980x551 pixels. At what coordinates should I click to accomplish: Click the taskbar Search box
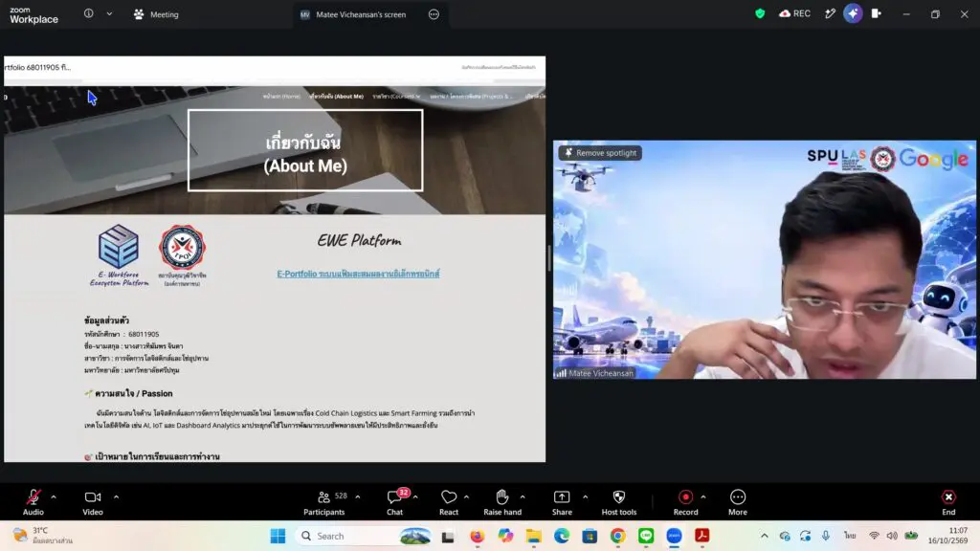[366, 536]
